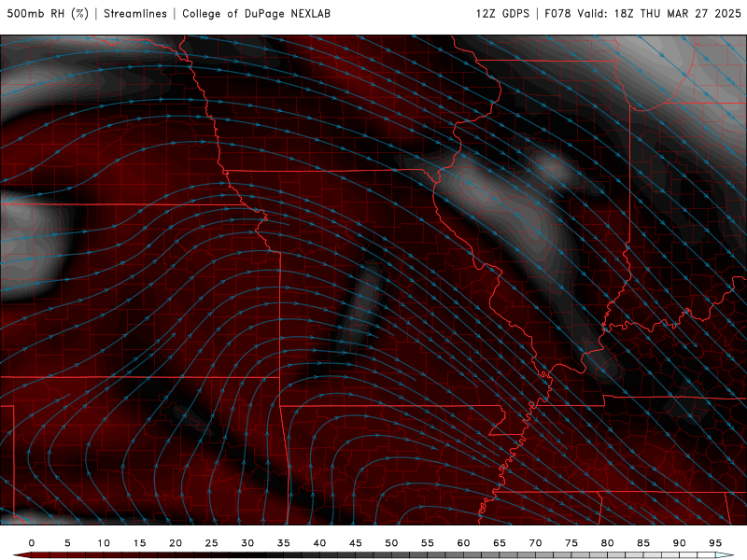Click the legend value "60"

tap(463, 543)
